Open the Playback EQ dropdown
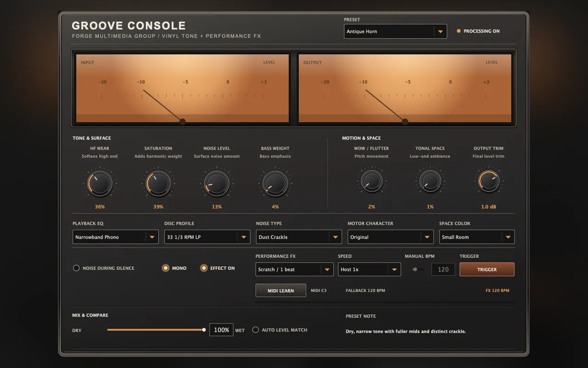Image resolution: width=588 pixels, height=368 pixels. 115,237
